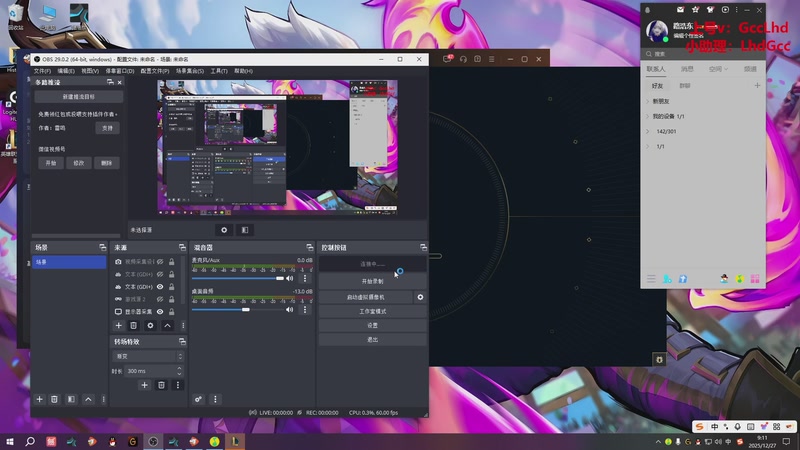This screenshot has height=450, width=800.
Task: Add a new source with the plus icon in the 来源 panel
Action: click(x=118, y=326)
